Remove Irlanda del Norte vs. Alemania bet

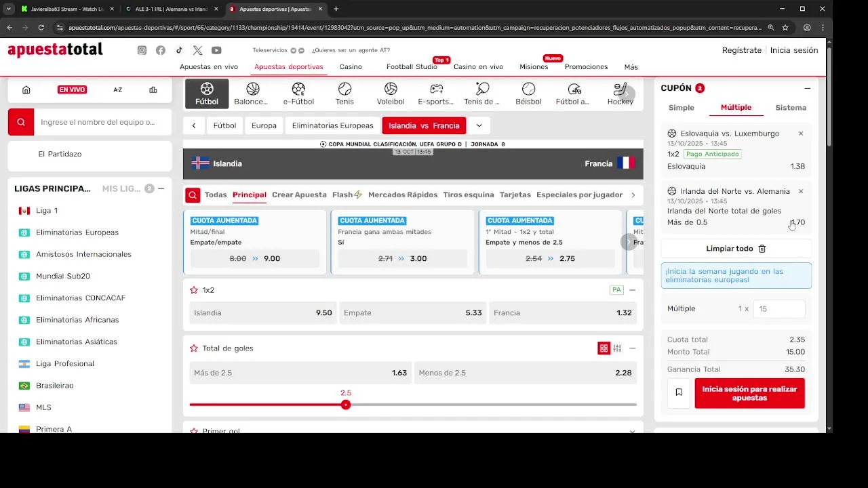pos(801,191)
